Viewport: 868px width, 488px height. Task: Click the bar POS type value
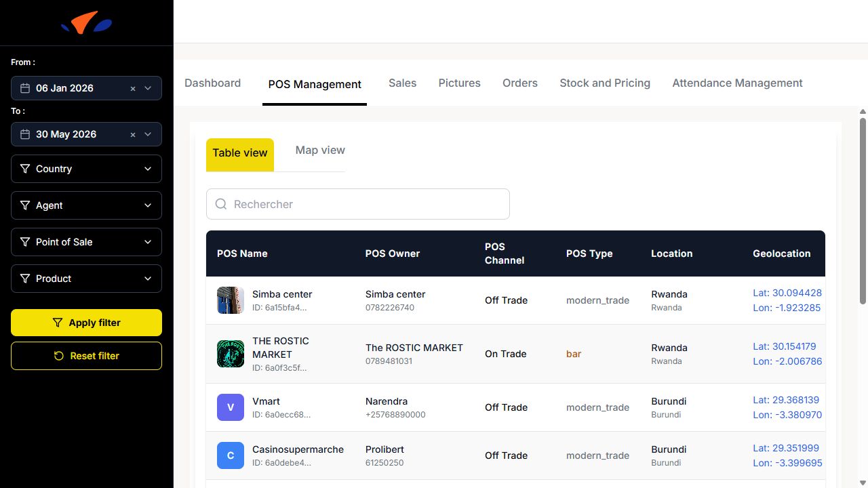click(574, 354)
